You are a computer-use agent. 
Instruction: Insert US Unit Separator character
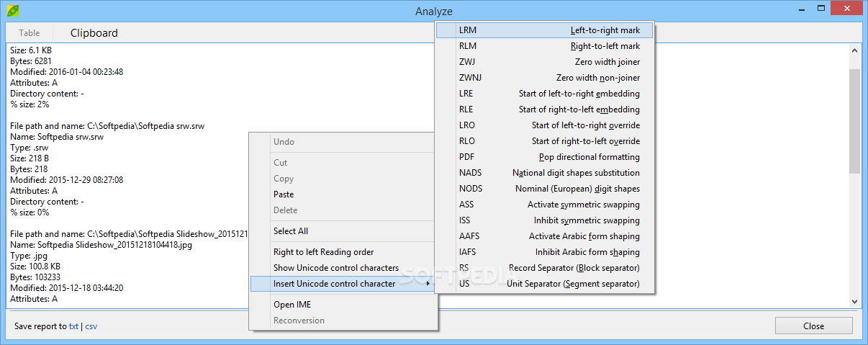(545, 284)
